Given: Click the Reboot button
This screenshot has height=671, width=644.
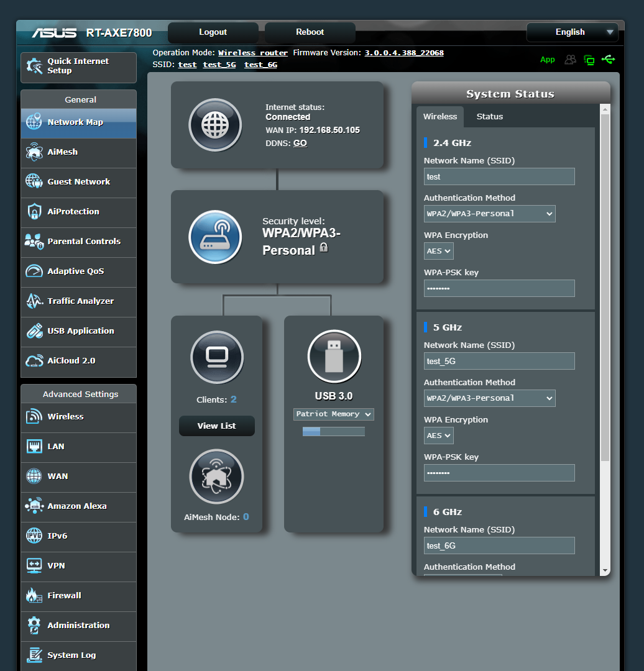Looking at the screenshot, I should click(x=310, y=32).
